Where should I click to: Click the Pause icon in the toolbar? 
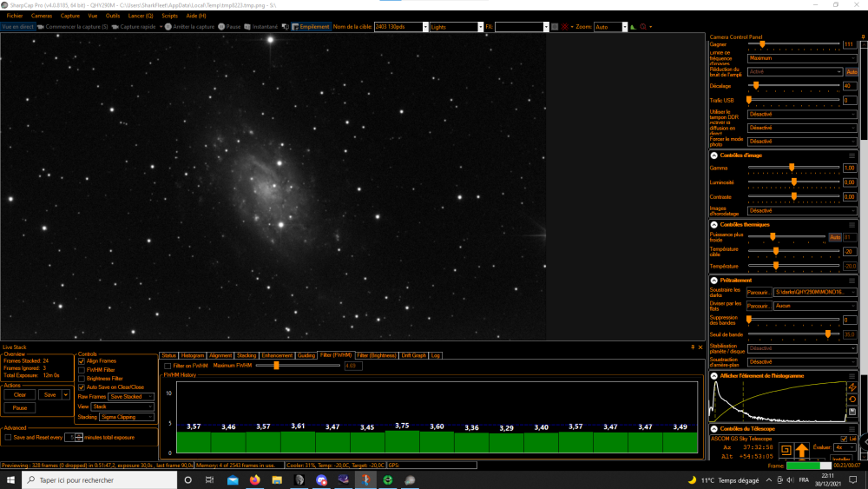point(221,27)
